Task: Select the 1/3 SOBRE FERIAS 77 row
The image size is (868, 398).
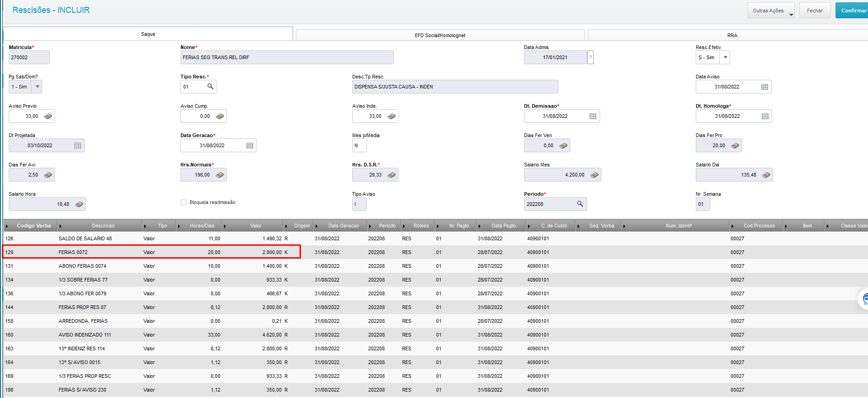Action: 435,280
